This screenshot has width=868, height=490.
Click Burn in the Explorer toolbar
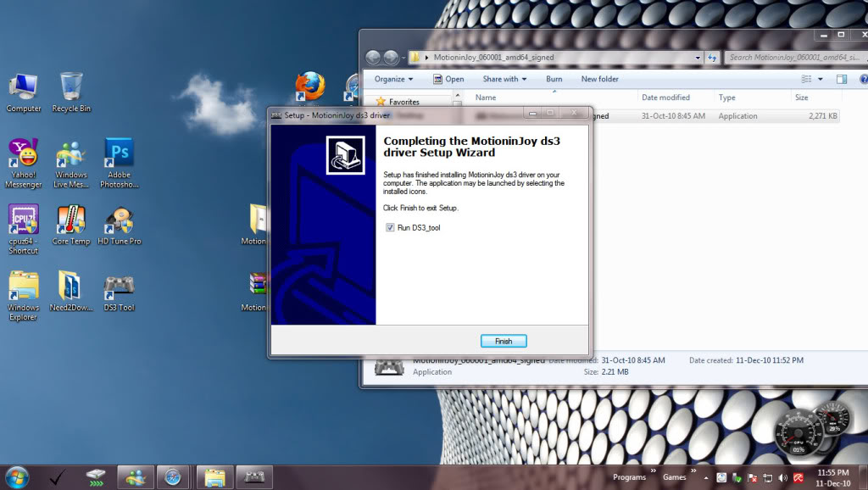[x=554, y=79]
